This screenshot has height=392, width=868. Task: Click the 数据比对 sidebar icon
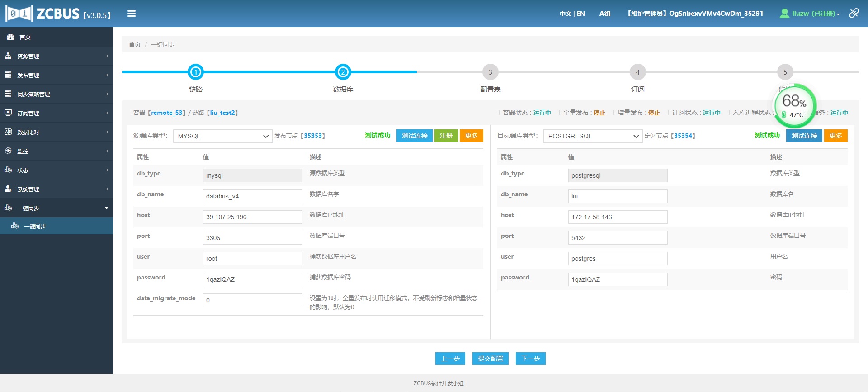coord(8,132)
